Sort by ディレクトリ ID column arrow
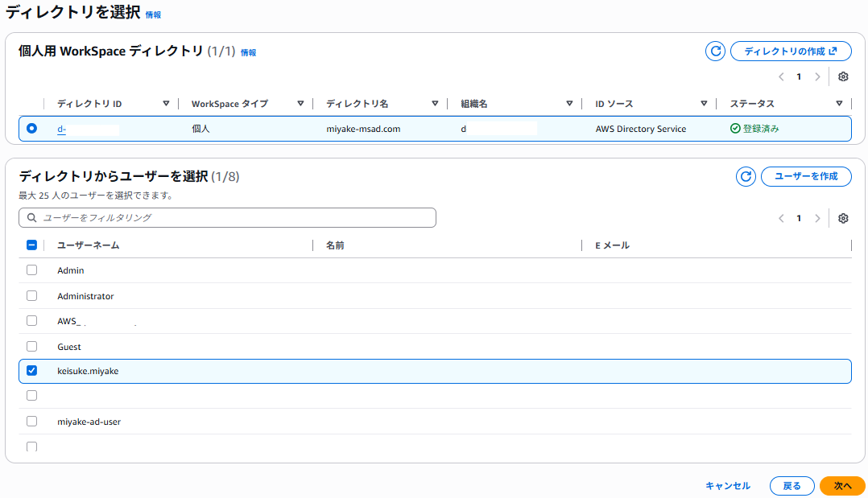Viewport: 868px width, 498px height. coord(166,104)
